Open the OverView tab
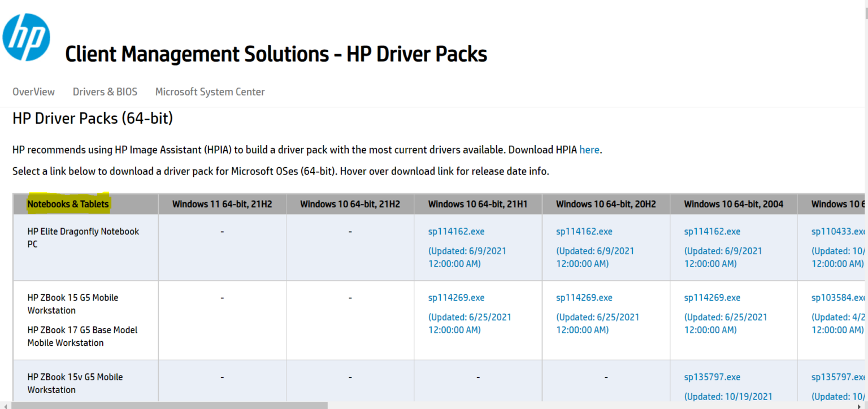Viewport: 868px width, 409px height. pyautogui.click(x=34, y=92)
